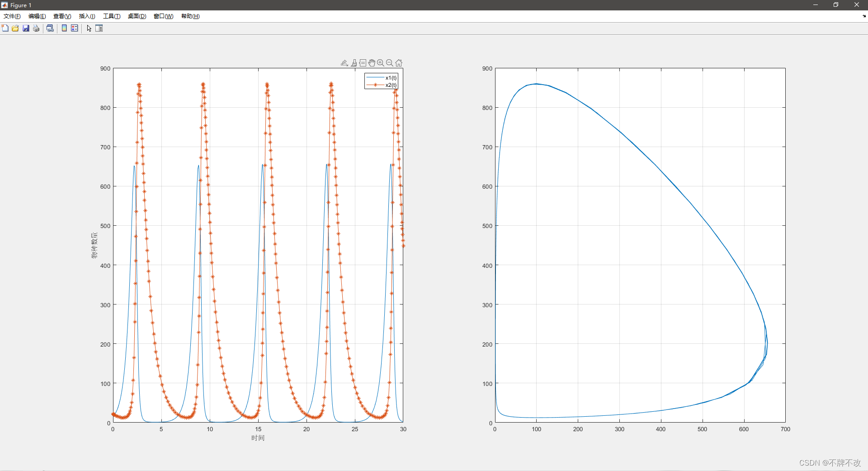Open the 文件(F) menu
The height and width of the screenshot is (471, 868).
click(12, 16)
